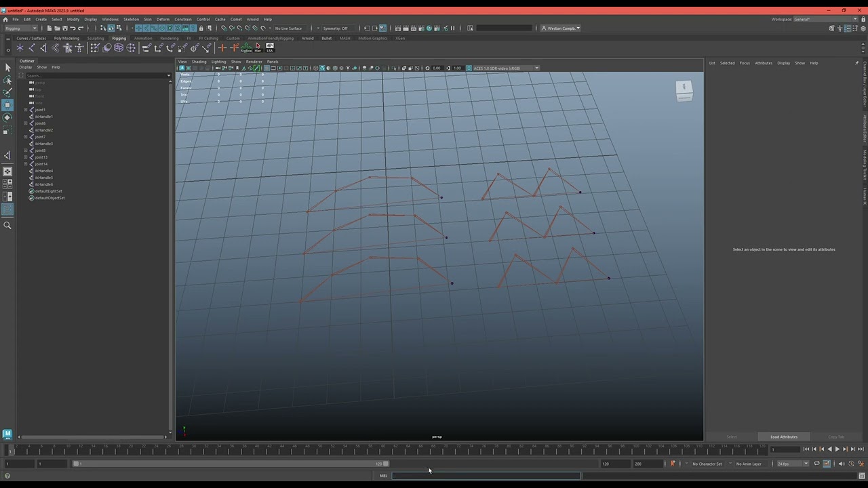868x488 pixels.
Task: Open the Script Editor icon at bottom right
Action: coord(861,476)
